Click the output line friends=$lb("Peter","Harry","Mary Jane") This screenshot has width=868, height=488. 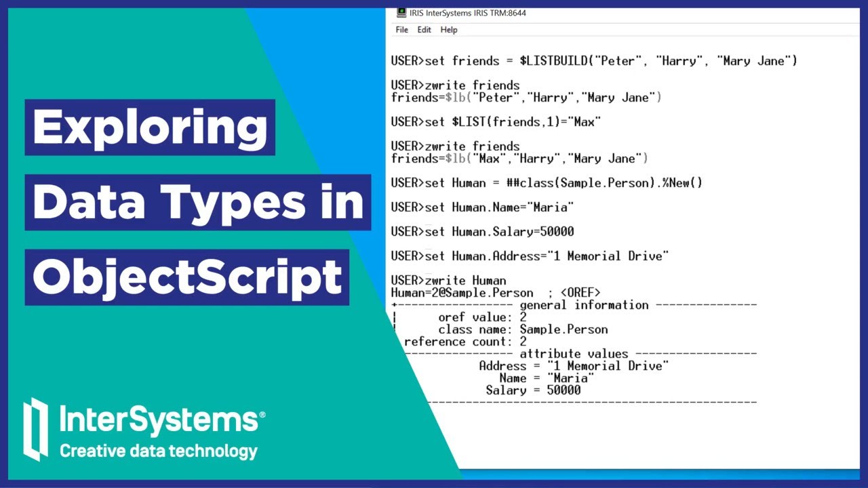click(526, 98)
